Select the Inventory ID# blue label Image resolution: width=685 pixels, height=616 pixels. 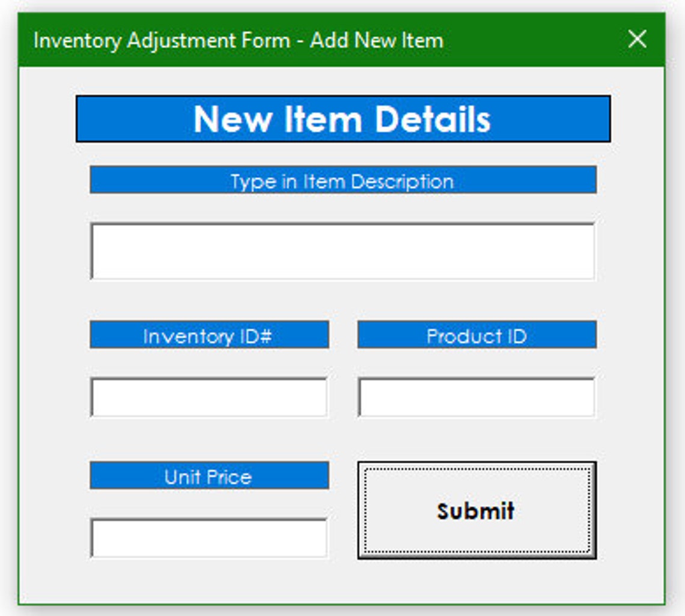point(209,336)
